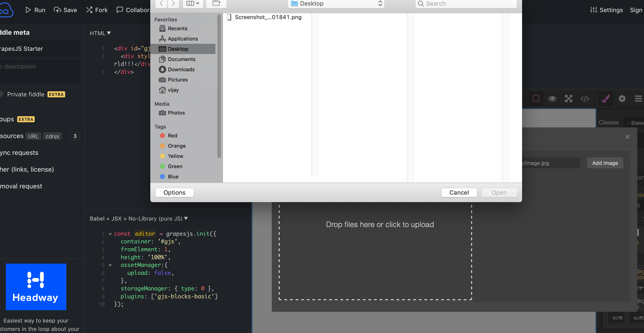Select the Style Manager paintbrush icon

click(606, 99)
